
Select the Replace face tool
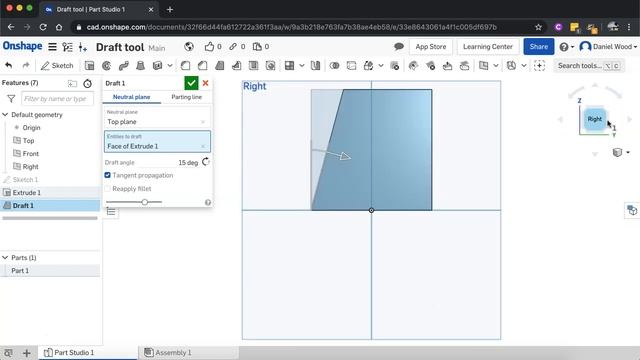point(464,65)
